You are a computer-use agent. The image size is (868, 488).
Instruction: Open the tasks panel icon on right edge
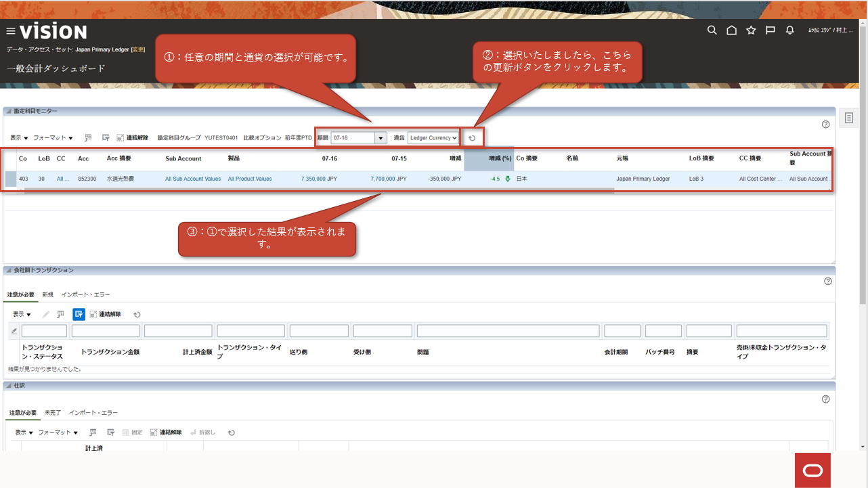click(x=849, y=118)
